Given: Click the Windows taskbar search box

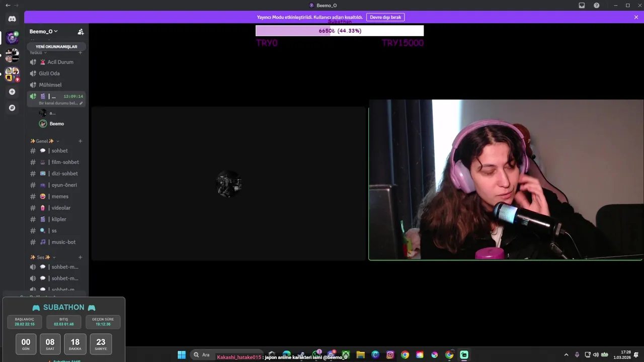Looking at the screenshot, I should (226, 355).
